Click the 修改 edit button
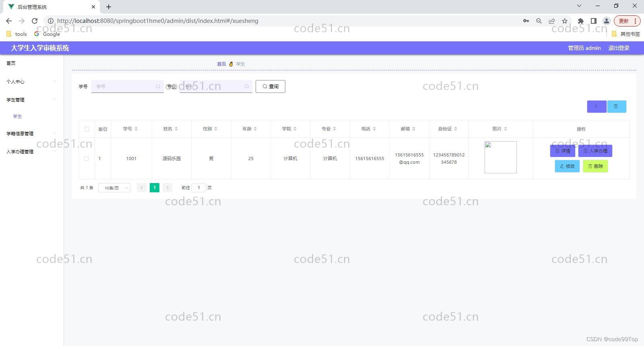 567,166
